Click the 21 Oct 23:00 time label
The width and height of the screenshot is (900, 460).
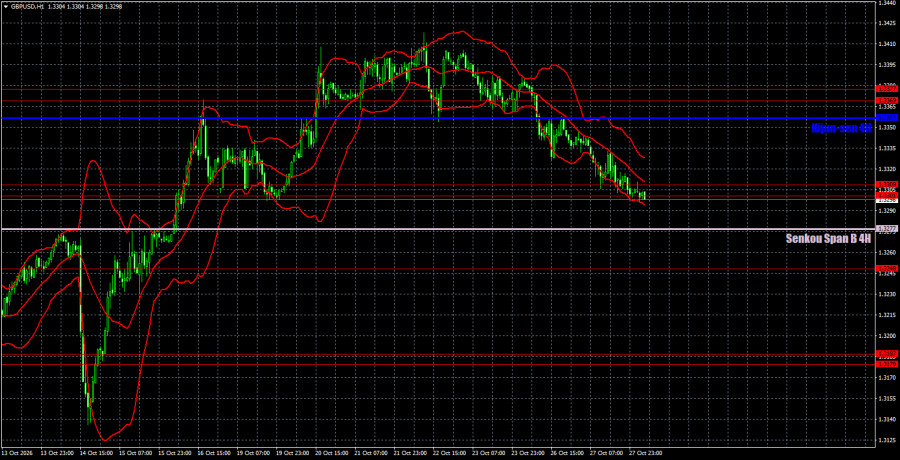[x=409, y=454]
